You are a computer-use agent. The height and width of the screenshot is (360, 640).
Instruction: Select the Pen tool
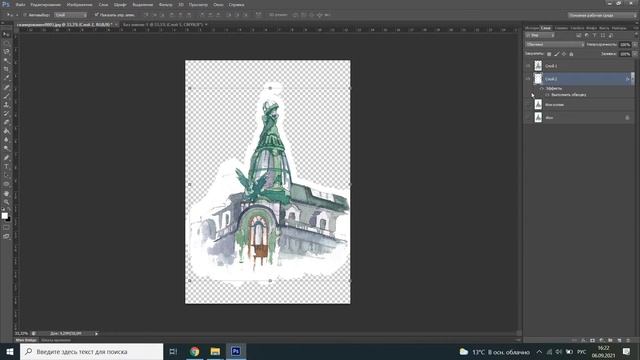coord(6,158)
